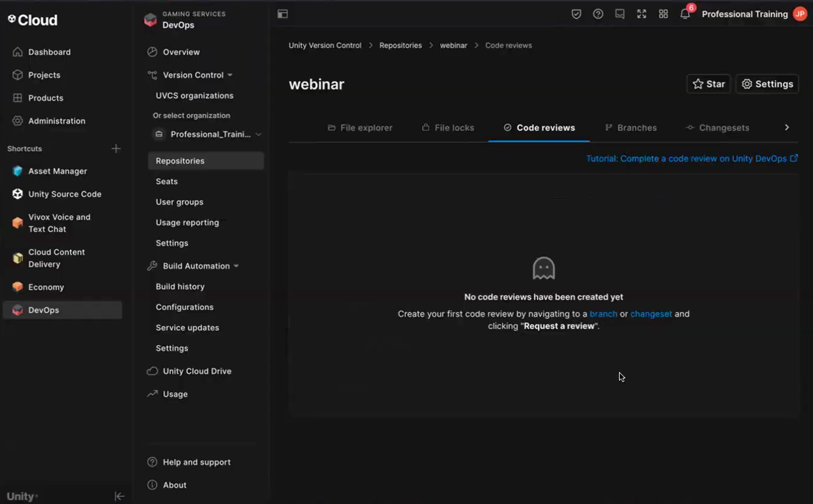813x504 pixels.
Task: Open Cloud Content Delivery shortcut
Action: [62, 258]
